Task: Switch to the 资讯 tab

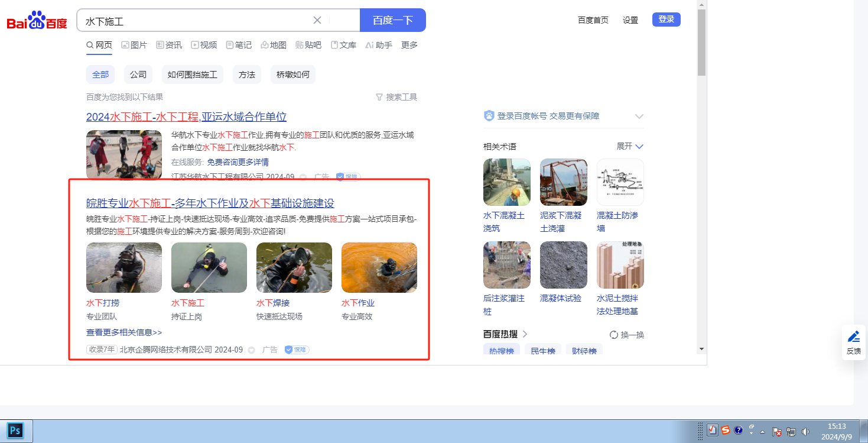Action: coord(169,45)
